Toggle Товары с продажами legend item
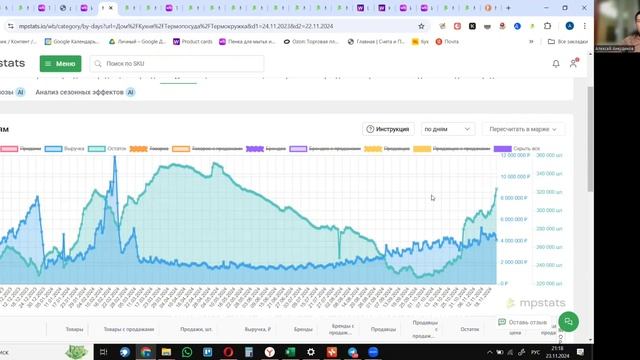The width and height of the screenshot is (640, 360). click(207, 149)
